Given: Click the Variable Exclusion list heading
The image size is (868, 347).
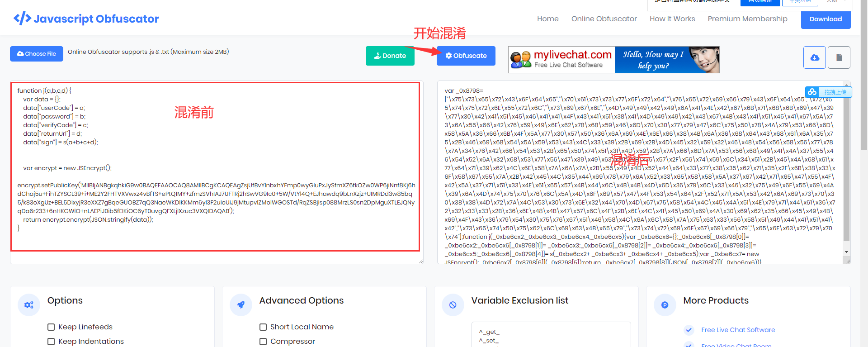Looking at the screenshot, I should pyautogui.click(x=520, y=300).
